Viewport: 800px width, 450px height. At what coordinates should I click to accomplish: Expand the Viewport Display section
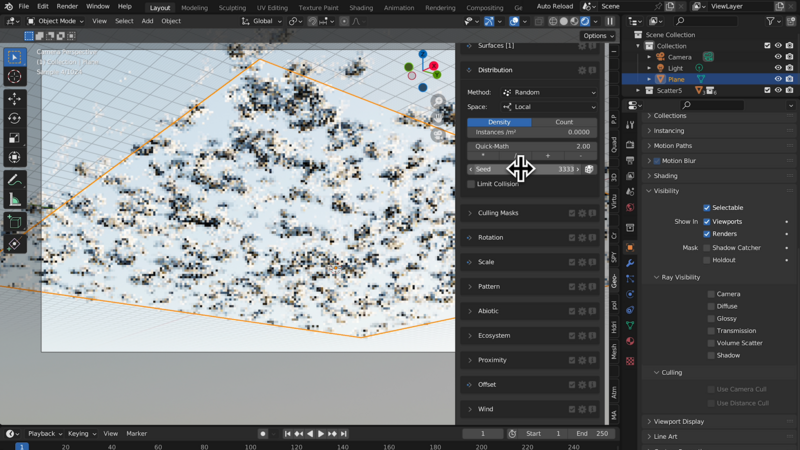pos(678,421)
